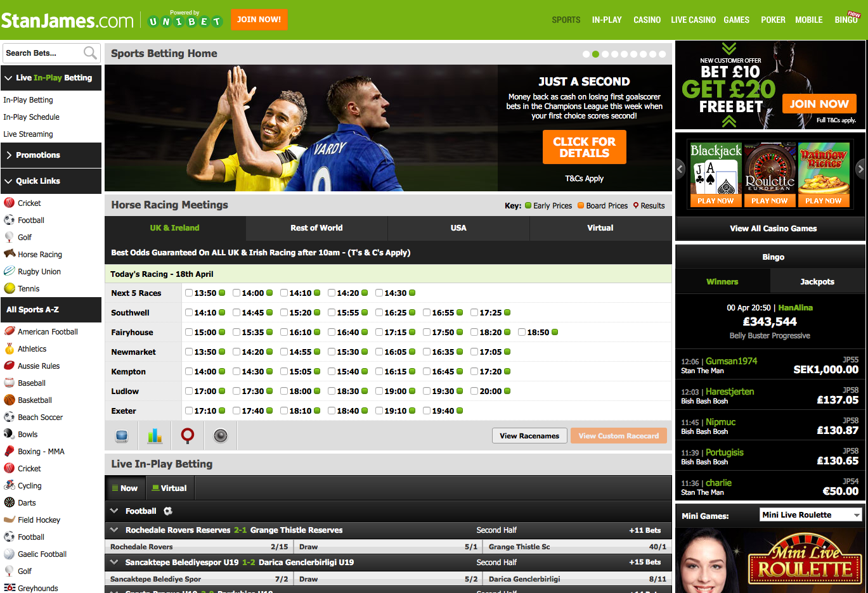This screenshot has height=593, width=868.
Task: Click the Tennis ball icon
Action: (x=9, y=288)
